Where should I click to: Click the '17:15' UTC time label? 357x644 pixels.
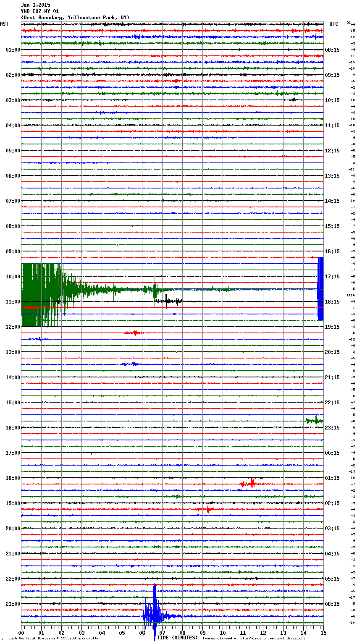pos(332,277)
